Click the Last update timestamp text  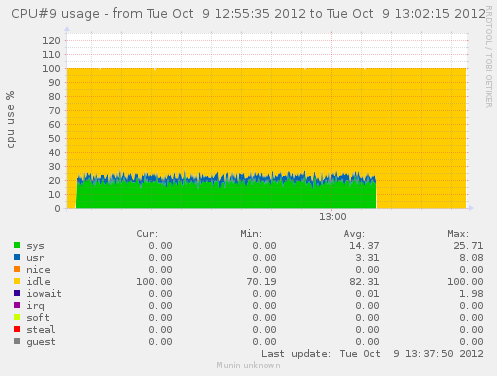(x=372, y=354)
